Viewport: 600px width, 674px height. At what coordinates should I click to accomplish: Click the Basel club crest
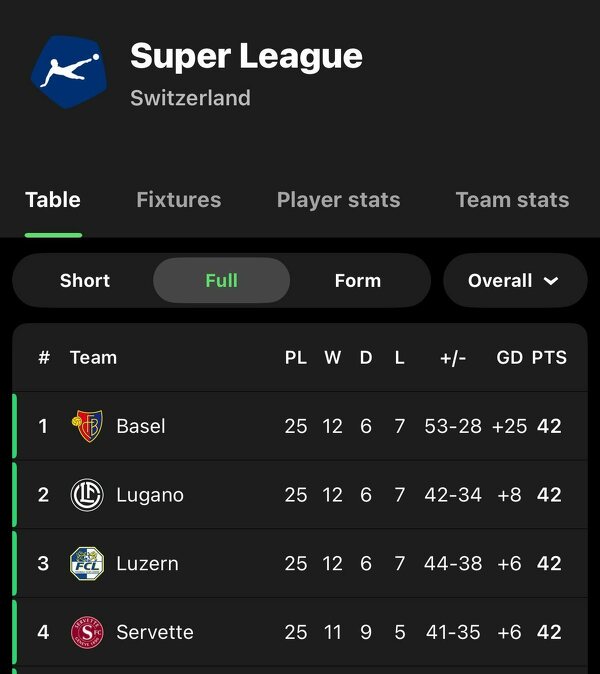[87, 426]
